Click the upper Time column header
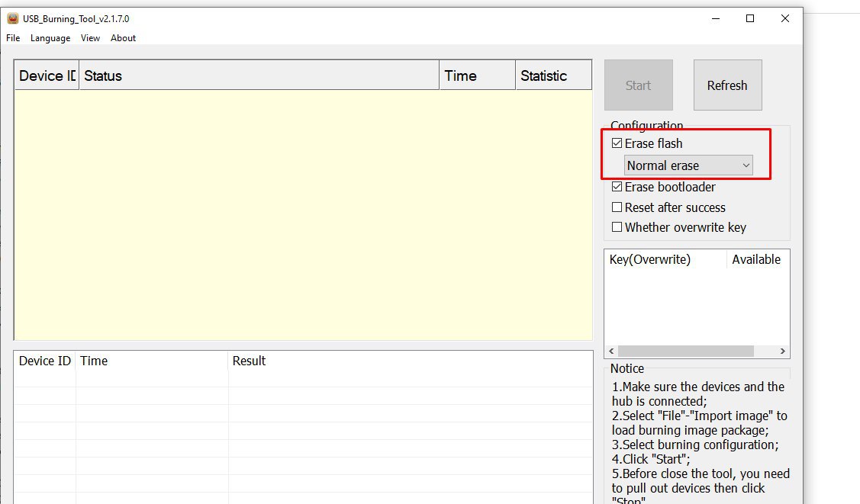Image resolution: width=860 pixels, height=504 pixels. click(x=477, y=75)
